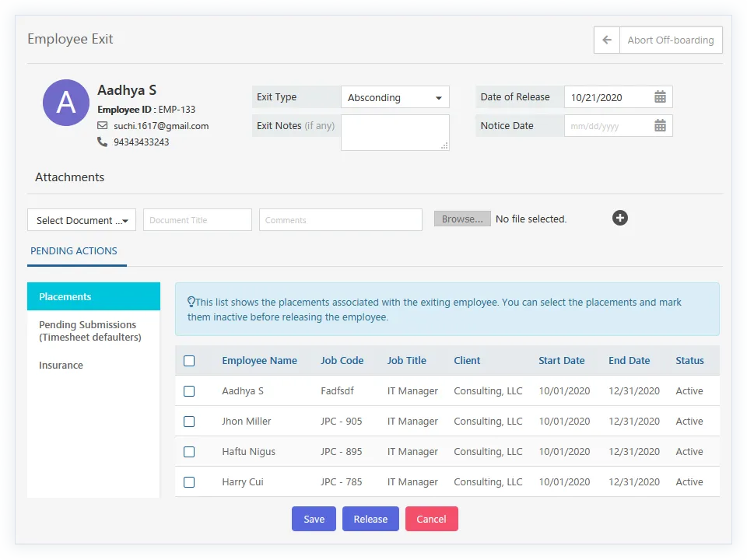Open the Status column filter in the table
This screenshot has width=747, height=560.
pyautogui.click(x=689, y=360)
